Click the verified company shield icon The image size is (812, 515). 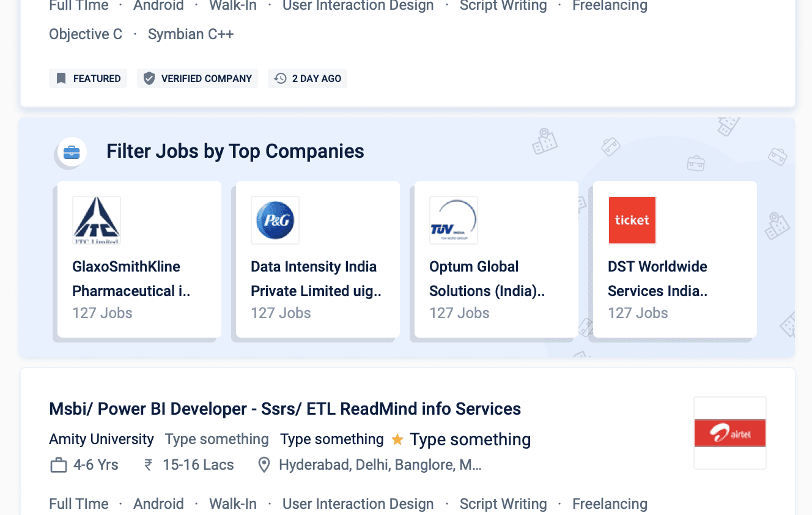tap(149, 78)
